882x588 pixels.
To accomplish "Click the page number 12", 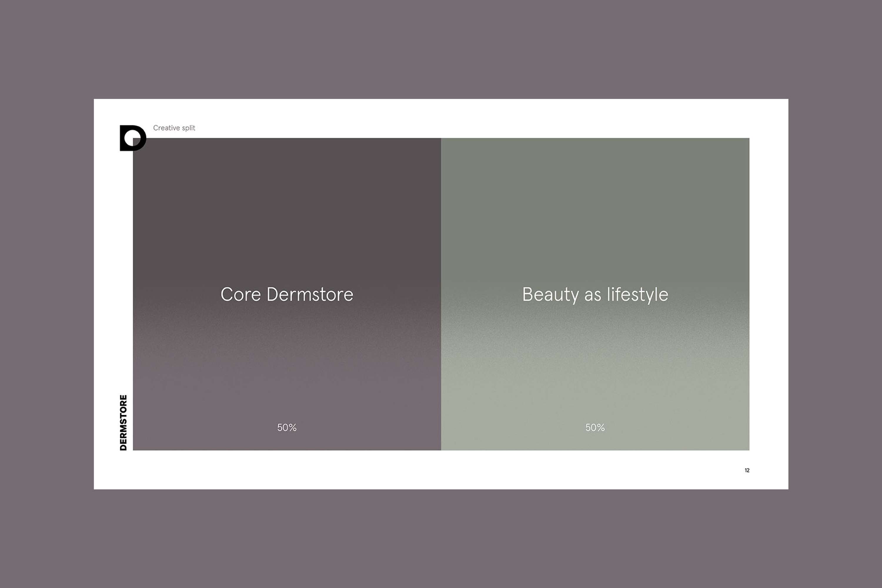I will click(x=747, y=470).
